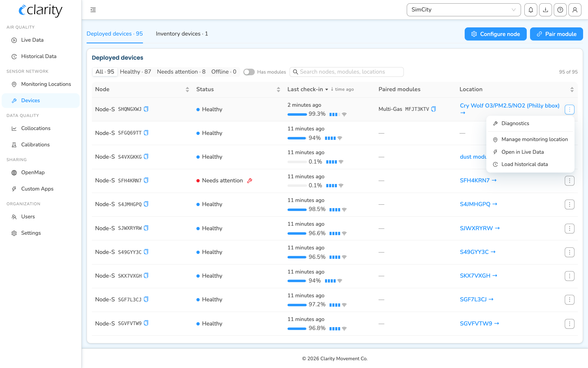Open row actions for SGF7L3CJ

(570, 300)
